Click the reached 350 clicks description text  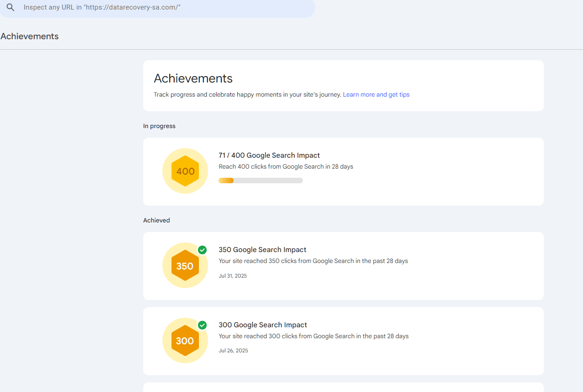[313, 261]
